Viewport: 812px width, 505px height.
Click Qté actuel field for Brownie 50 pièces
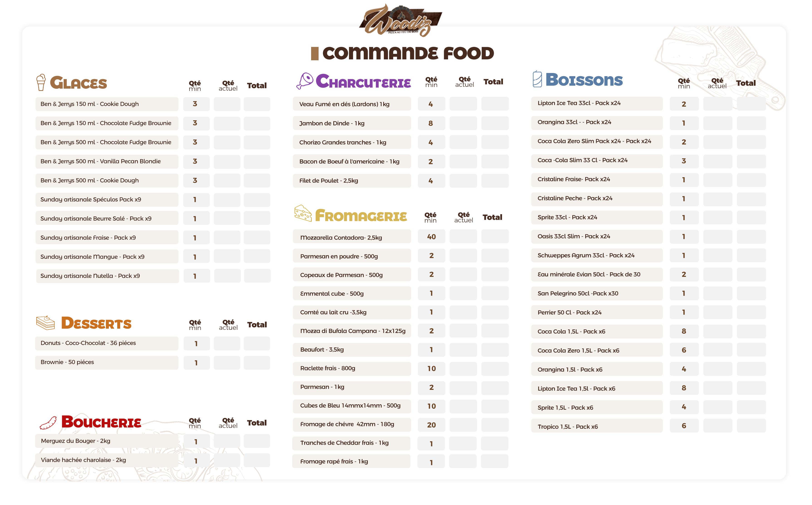pyautogui.click(x=227, y=363)
